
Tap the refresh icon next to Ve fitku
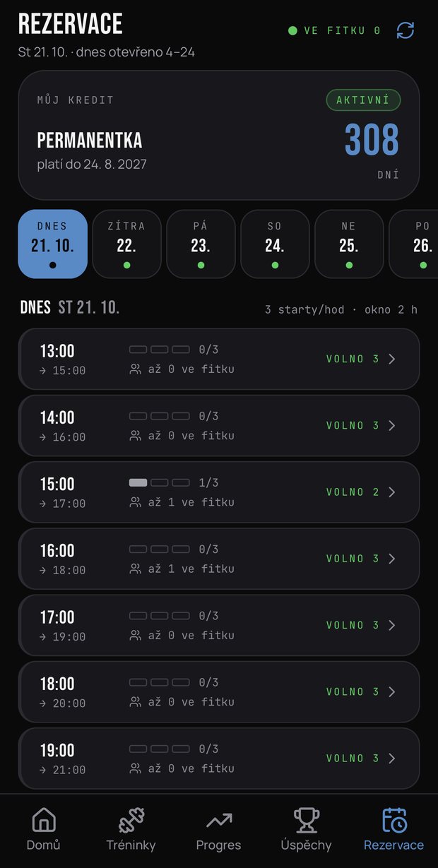click(406, 30)
